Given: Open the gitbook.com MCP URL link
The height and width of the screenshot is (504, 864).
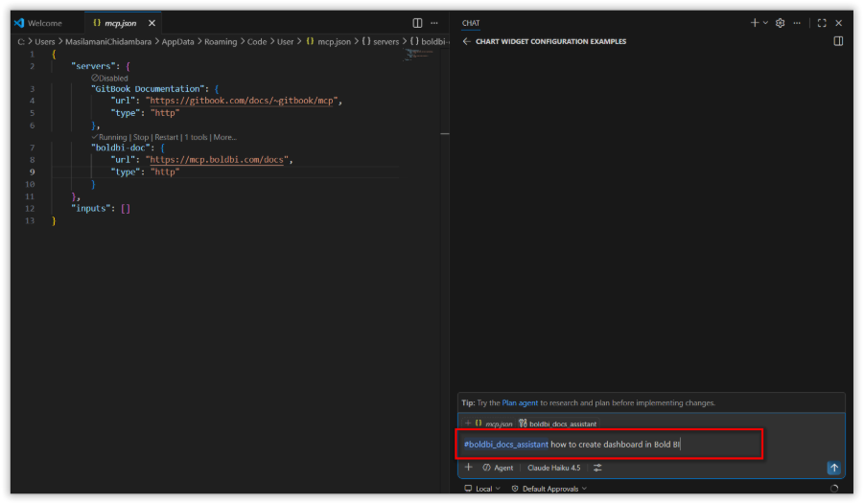Looking at the screenshot, I should coord(242,101).
